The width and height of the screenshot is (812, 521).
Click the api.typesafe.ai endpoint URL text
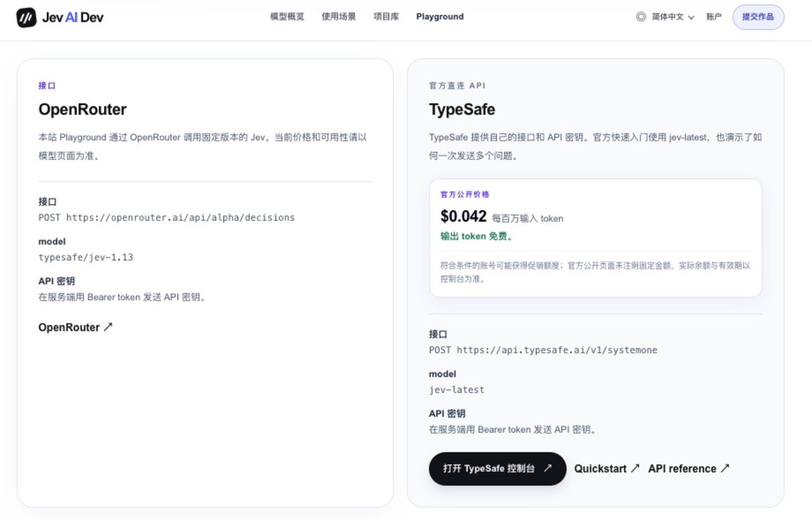(557, 350)
